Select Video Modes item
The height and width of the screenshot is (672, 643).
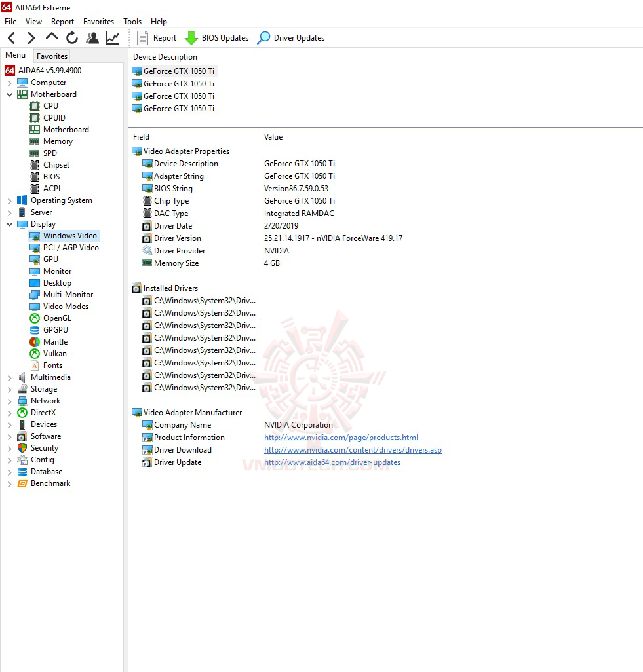(x=66, y=307)
